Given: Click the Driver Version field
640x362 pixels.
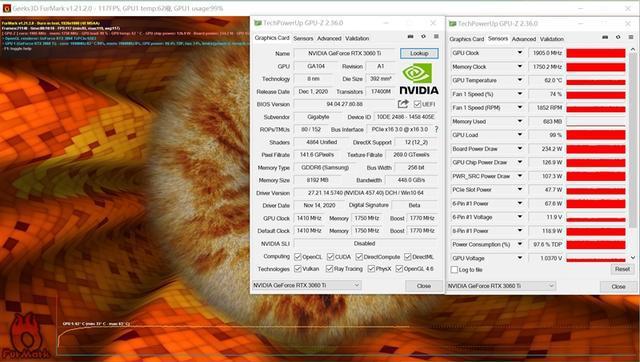Looking at the screenshot, I should 365,193.
